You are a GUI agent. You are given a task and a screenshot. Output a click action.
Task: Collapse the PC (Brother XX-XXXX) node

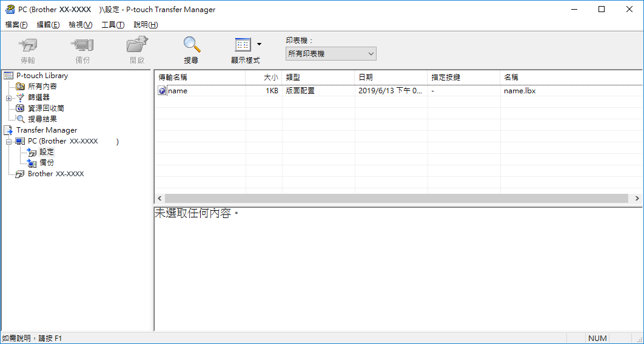[x=8, y=142]
